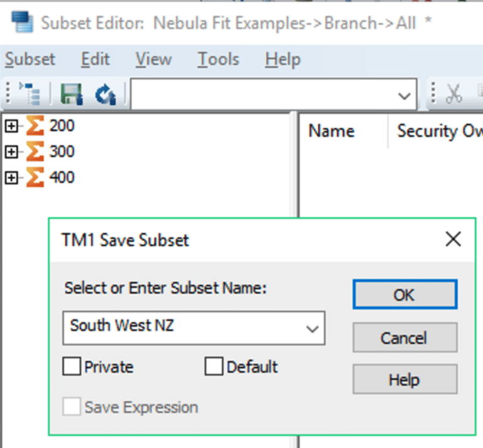Select the sigma icon beside 400
Image resolution: width=483 pixels, height=448 pixels.
[35, 177]
